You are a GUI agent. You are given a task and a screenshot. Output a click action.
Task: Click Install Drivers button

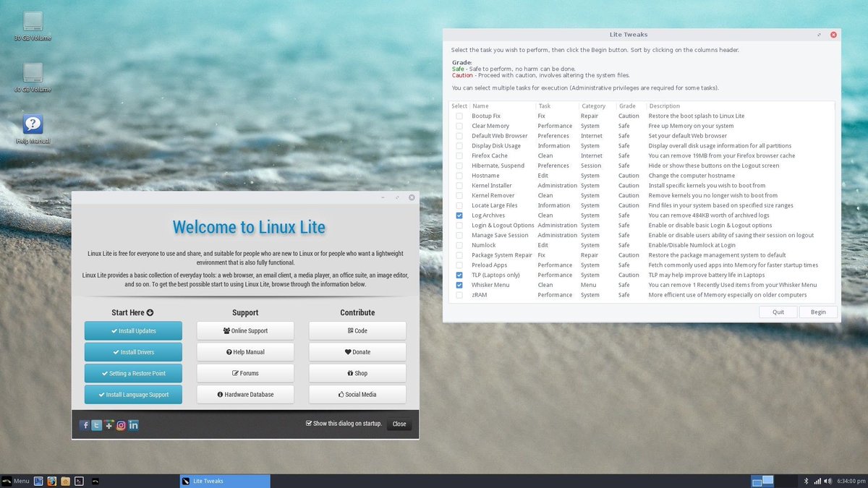(133, 352)
